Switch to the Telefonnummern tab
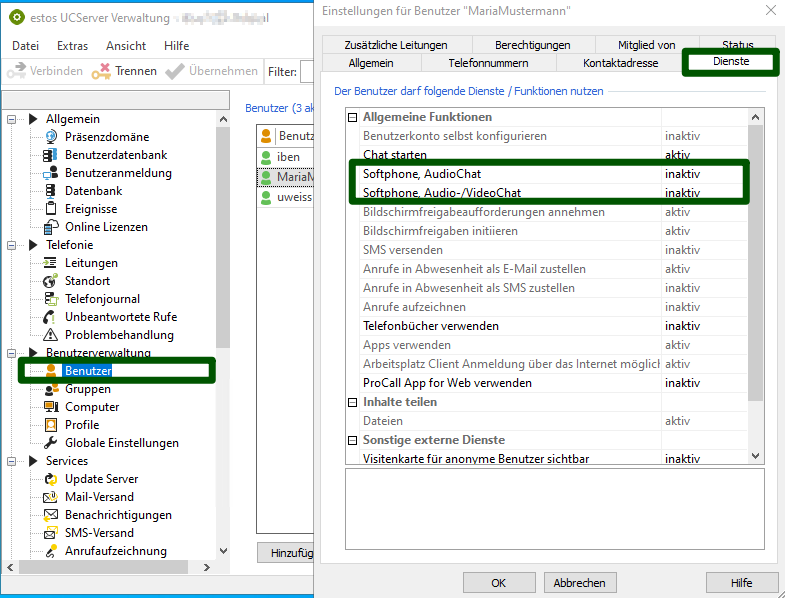Viewport: 785px width, 598px height. 488,63
